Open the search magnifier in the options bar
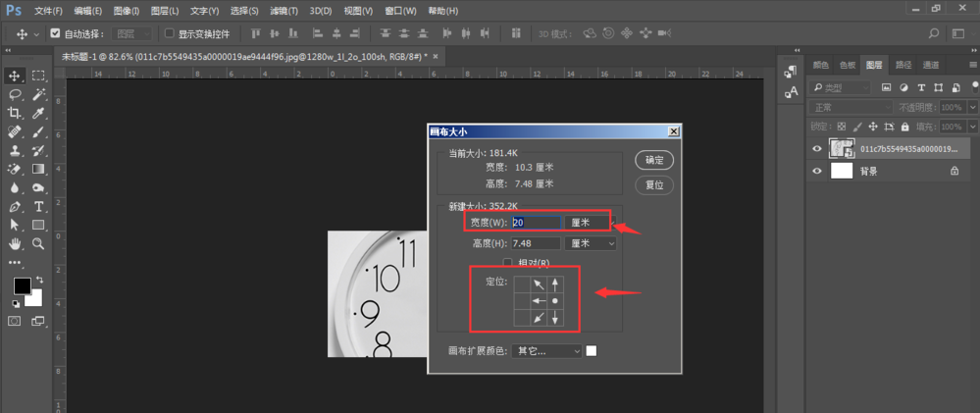This screenshot has width=980, height=413. pyautogui.click(x=933, y=33)
